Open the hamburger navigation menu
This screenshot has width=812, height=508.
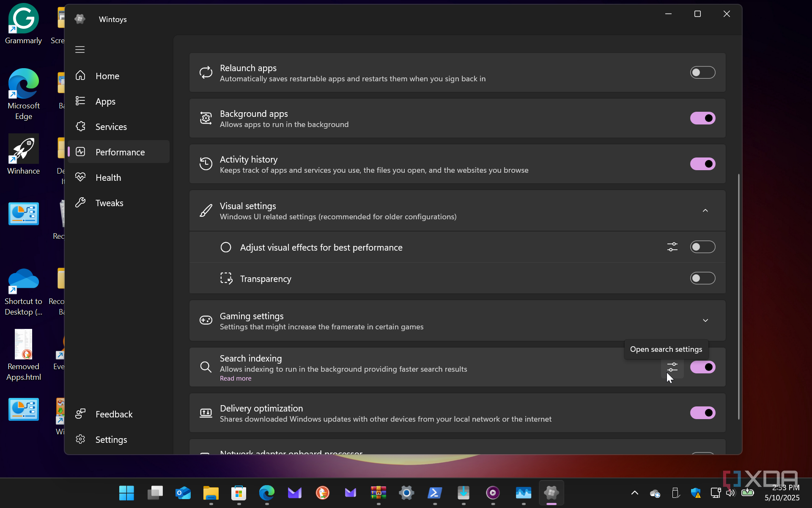click(80, 50)
